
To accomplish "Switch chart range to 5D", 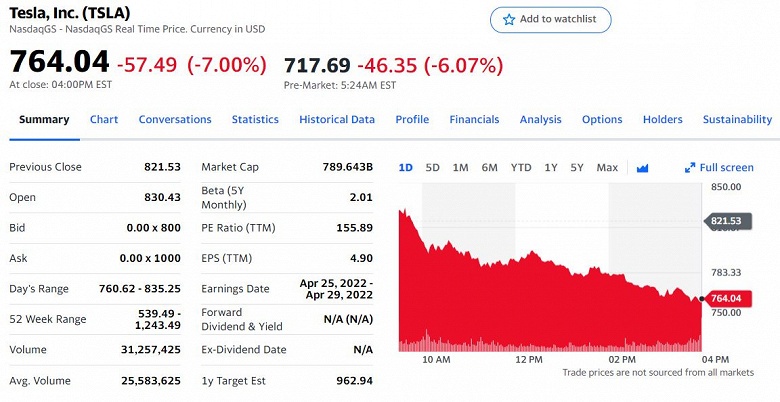I will (432, 168).
